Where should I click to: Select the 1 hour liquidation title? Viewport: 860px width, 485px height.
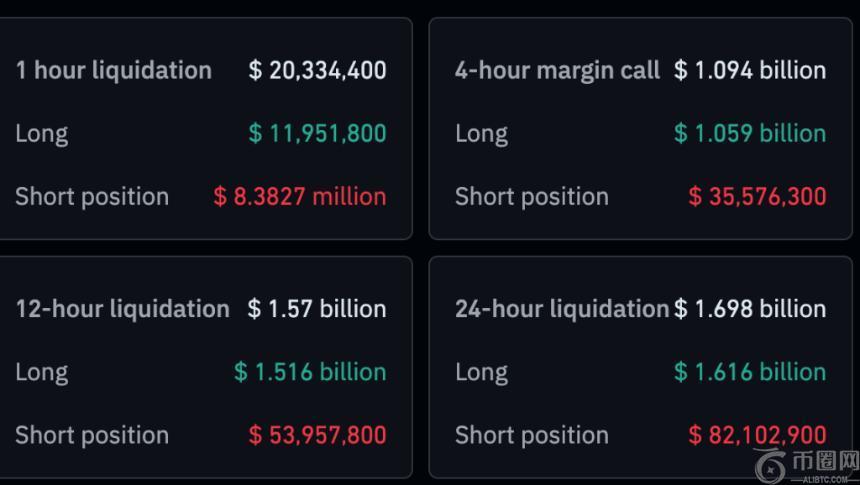pos(113,71)
